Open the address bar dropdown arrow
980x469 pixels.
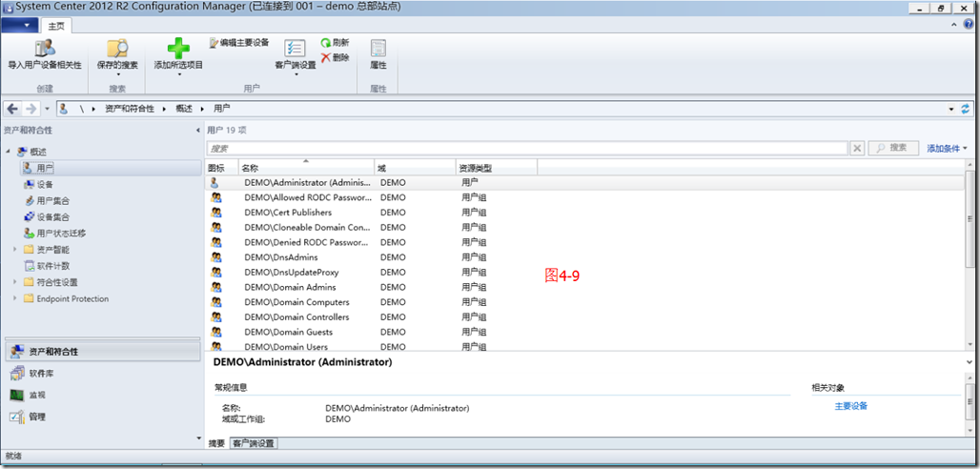[x=951, y=109]
